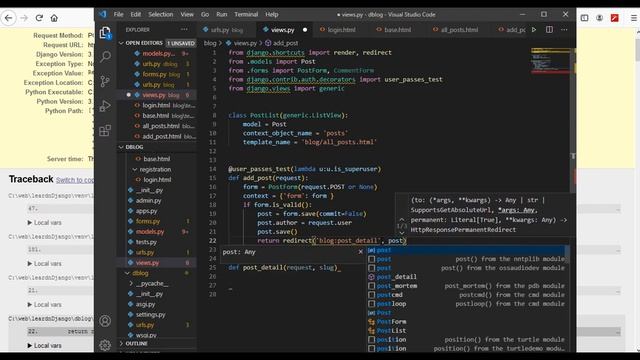Select PostList in autocomplete list

(466, 331)
